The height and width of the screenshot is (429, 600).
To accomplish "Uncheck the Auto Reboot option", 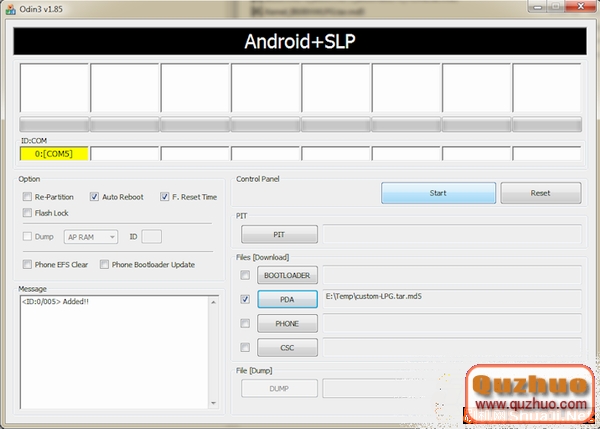I will point(94,197).
